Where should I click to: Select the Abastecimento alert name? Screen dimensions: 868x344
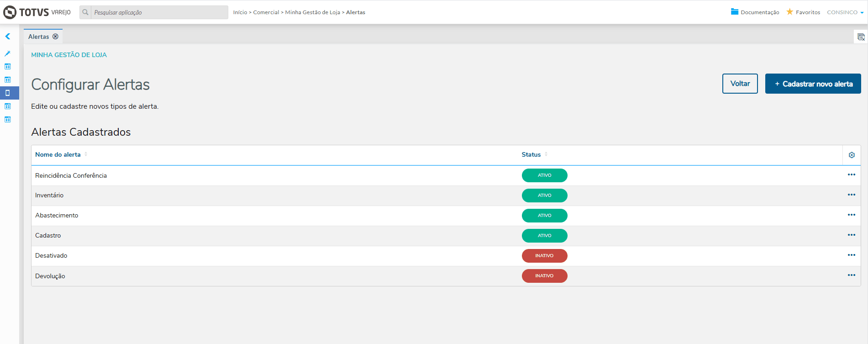click(x=57, y=215)
